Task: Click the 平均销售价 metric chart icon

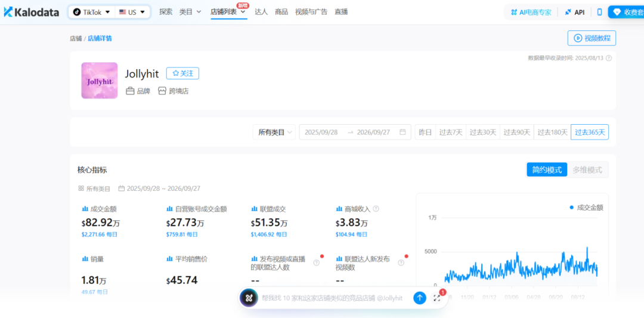Action: [x=169, y=259]
